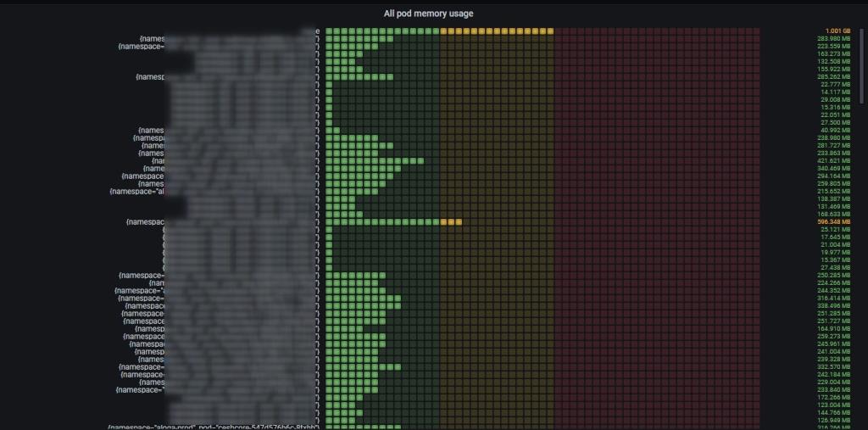Open the "All pod memory usage" panel title menu
Image resolution: width=868 pixels, height=430 pixels.
pos(428,14)
